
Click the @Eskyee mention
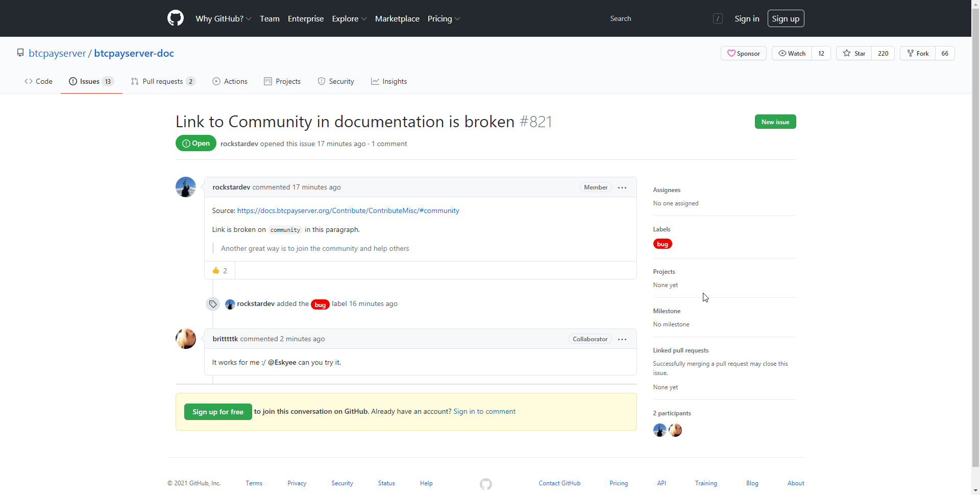[282, 362]
